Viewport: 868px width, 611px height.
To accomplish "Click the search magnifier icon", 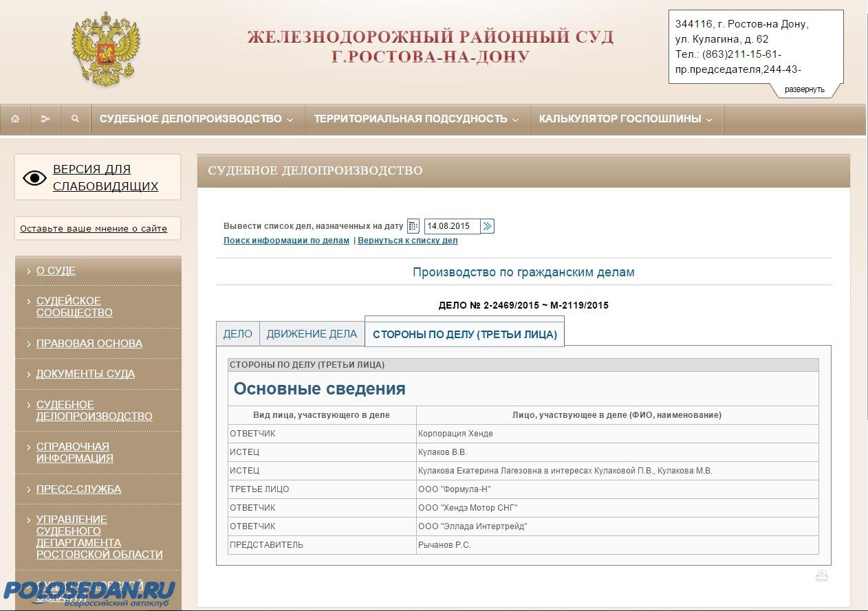I will (x=75, y=119).
